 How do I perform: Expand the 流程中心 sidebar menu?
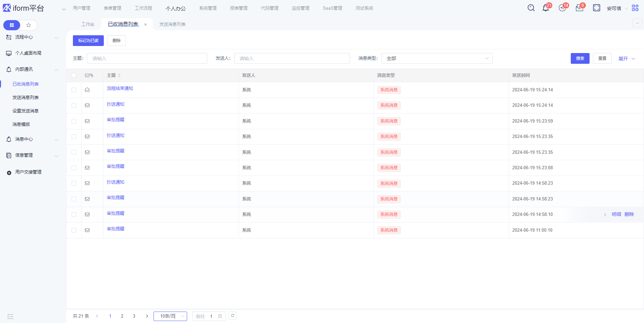click(x=32, y=37)
